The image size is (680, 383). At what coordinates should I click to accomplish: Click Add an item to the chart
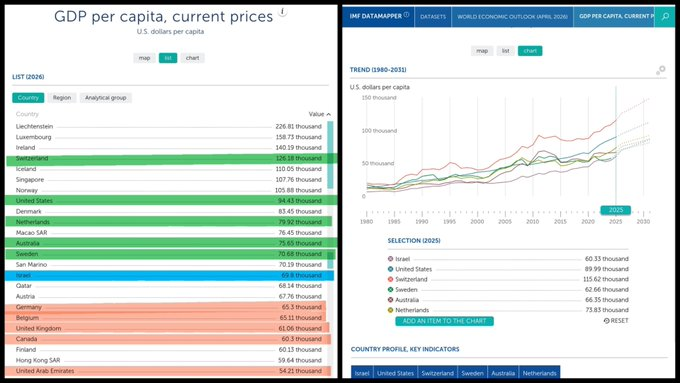(445, 321)
